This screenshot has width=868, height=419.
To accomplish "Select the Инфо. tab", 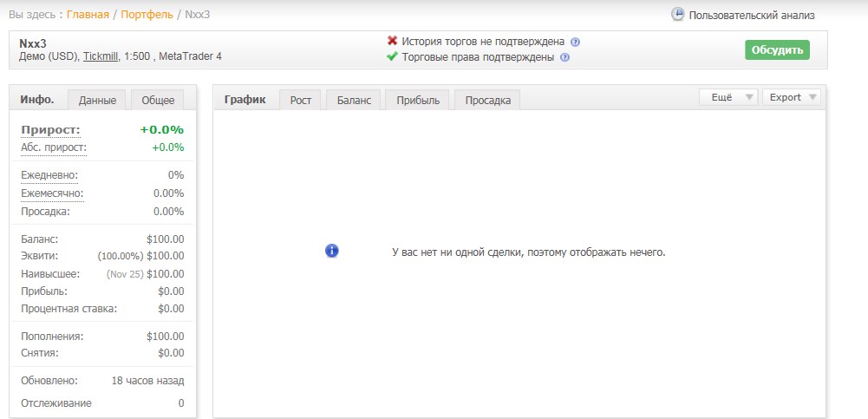I will (x=37, y=100).
